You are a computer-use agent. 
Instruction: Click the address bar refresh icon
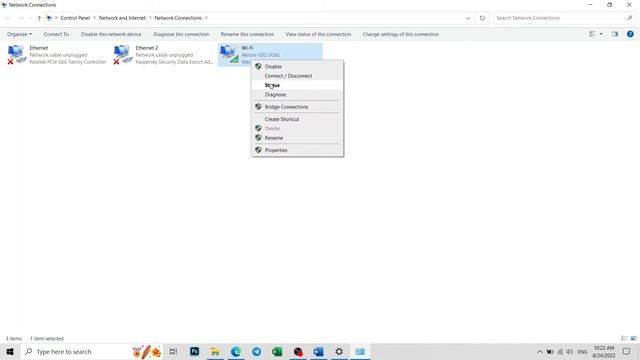(x=482, y=18)
